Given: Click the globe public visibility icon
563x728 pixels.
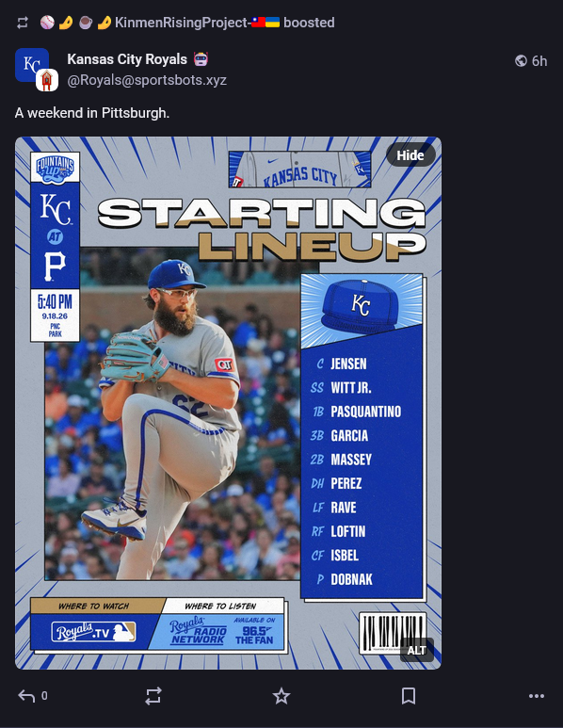Looking at the screenshot, I should [522, 61].
